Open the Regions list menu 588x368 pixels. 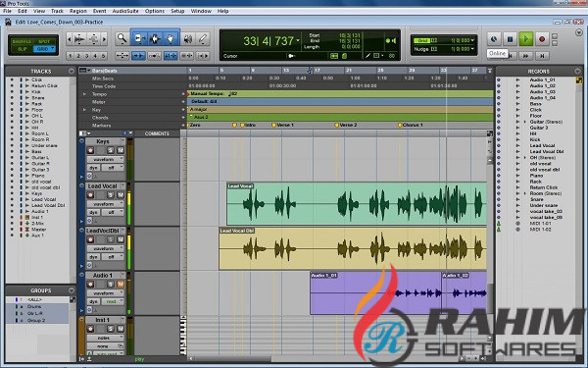(x=577, y=72)
